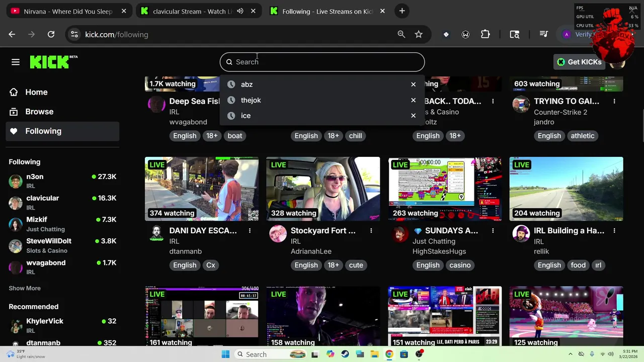Image resolution: width=644 pixels, height=362 pixels.
Task: Switch to Nirvana YouTube browser tab
Action: point(69,11)
